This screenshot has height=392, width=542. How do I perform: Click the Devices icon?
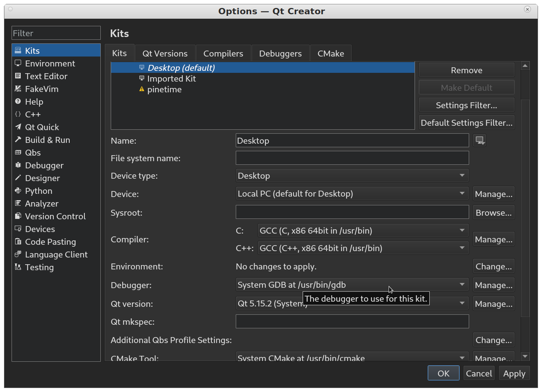[x=18, y=228]
